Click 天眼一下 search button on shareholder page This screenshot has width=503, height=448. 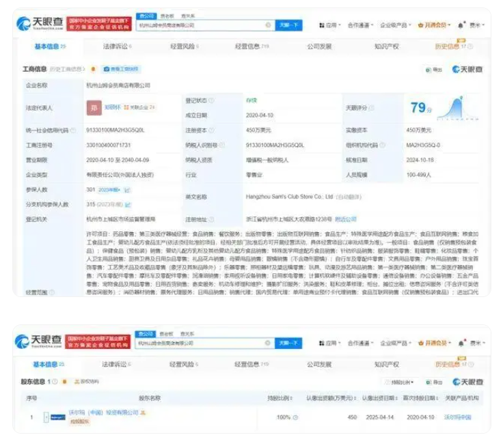point(288,344)
